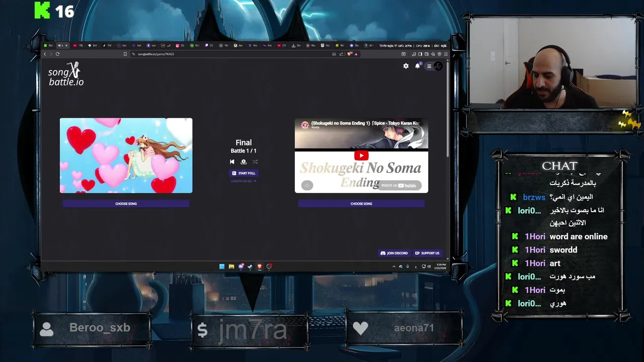Start the poll with START POLL button
Screen dimensions: 644x362
pyautogui.click(x=244, y=173)
